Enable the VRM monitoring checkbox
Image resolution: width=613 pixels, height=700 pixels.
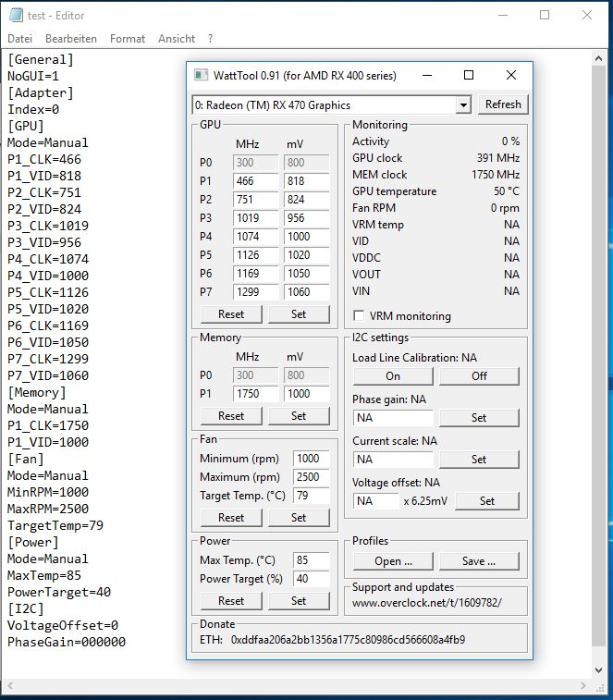[x=358, y=315]
